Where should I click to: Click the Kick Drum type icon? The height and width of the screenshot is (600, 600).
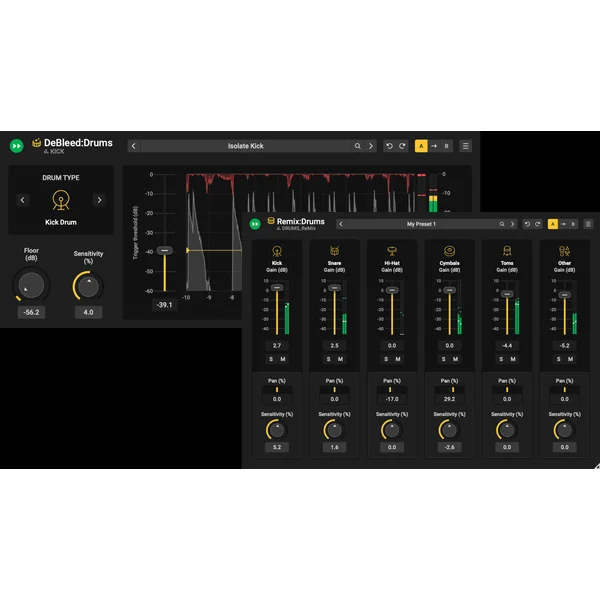click(x=61, y=200)
